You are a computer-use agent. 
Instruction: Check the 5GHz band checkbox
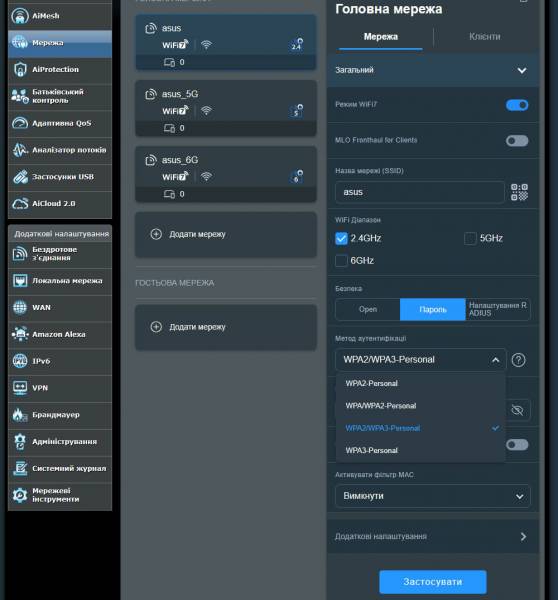click(x=470, y=238)
